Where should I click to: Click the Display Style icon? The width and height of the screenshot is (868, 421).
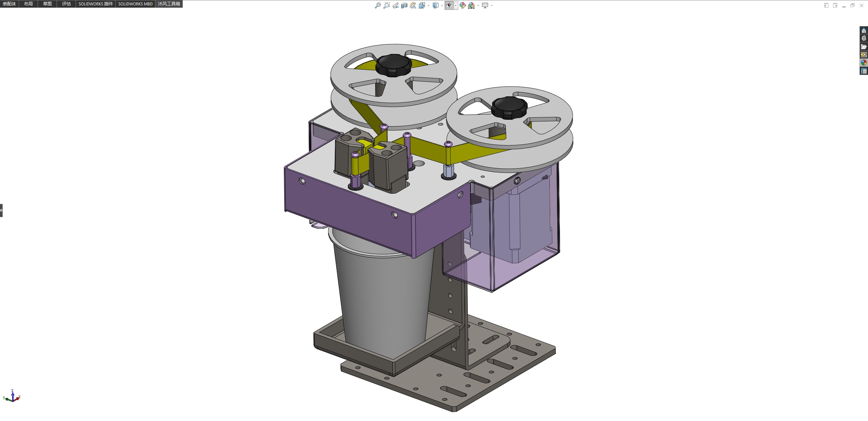(436, 5)
